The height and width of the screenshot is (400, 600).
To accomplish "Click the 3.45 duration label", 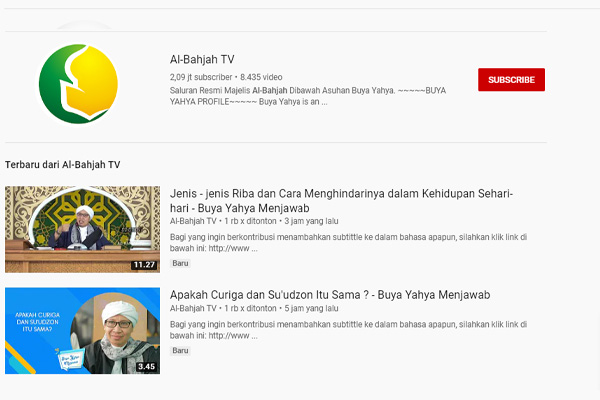I will tap(147, 366).
